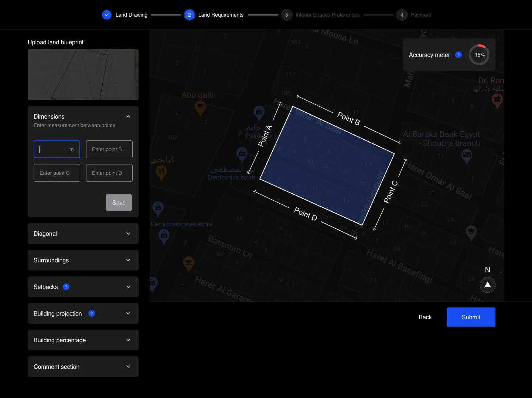Click the Al Baraka Bank map pin
Viewport: 532px width, 398px height.
click(467, 155)
